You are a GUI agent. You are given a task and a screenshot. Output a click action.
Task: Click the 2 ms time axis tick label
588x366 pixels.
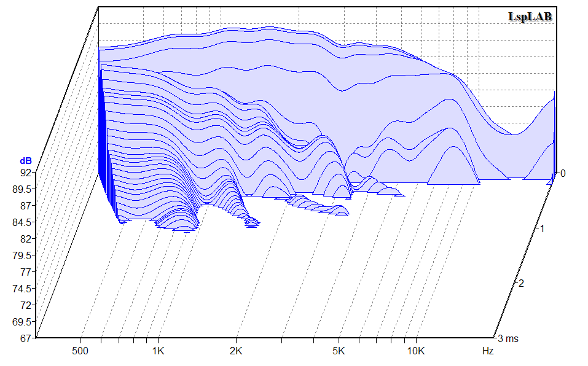(x=521, y=284)
